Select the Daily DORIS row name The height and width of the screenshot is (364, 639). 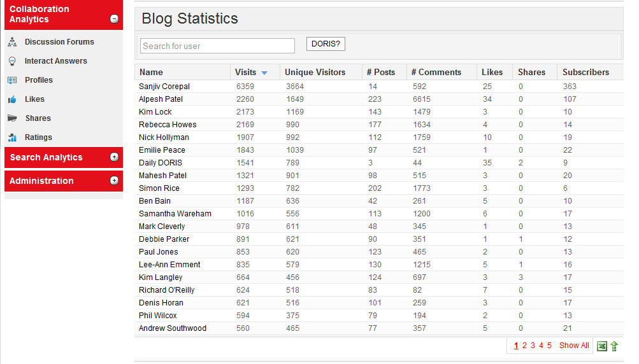click(161, 162)
